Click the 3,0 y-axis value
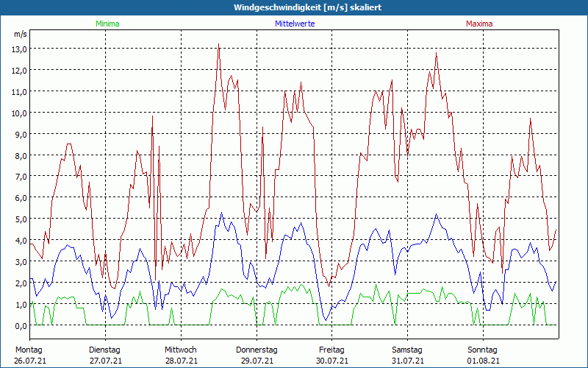588x368 pixels. 21,262
